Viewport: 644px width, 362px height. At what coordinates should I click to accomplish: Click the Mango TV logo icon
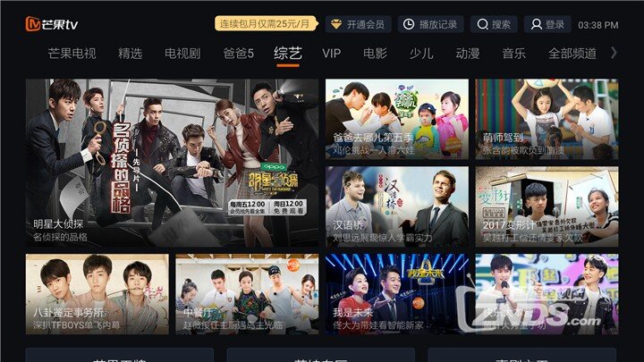pos(33,24)
